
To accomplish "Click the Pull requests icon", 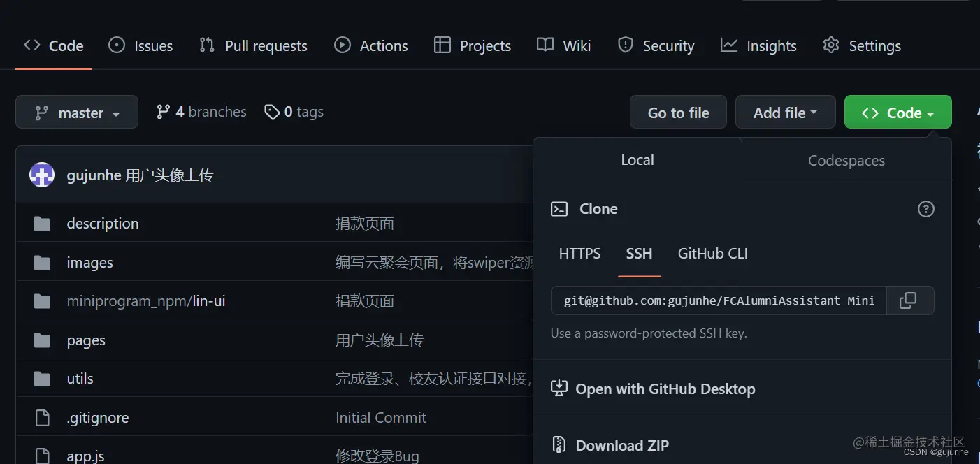I will coord(207,45).
